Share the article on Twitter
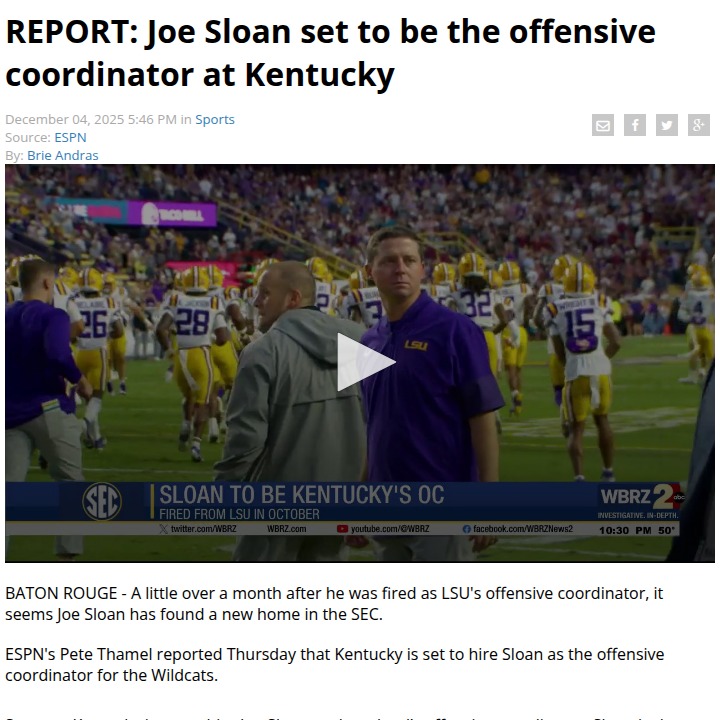Viewport: 720px width, 720px height. (x=667, y=125)
